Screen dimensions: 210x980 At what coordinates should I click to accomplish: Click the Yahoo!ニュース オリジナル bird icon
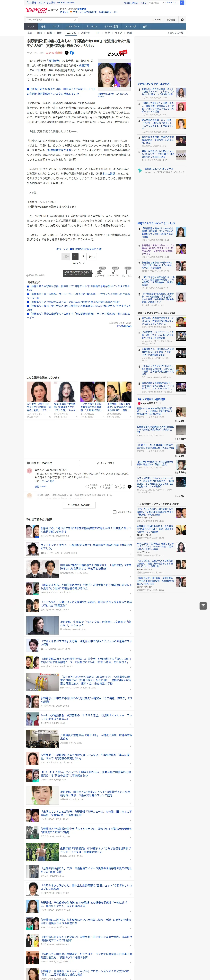[140, 170]
